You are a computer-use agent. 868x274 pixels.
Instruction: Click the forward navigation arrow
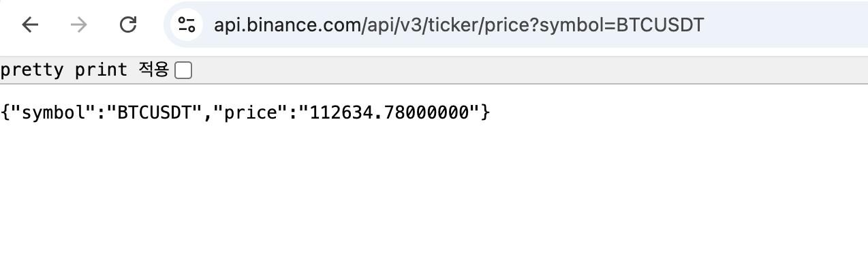(79, 25)
